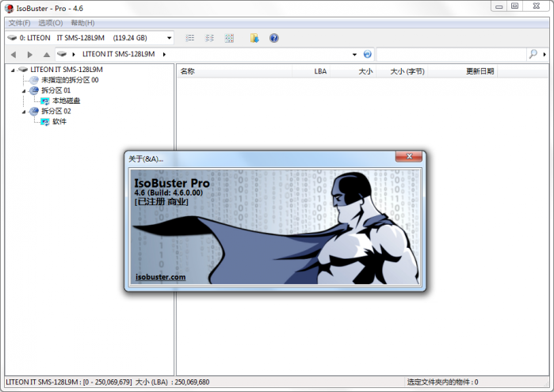Click the 4.6 (Build: 4.6.0.00) version text
Viewport: 554px width, 392px height.
(x=169, y=192)
